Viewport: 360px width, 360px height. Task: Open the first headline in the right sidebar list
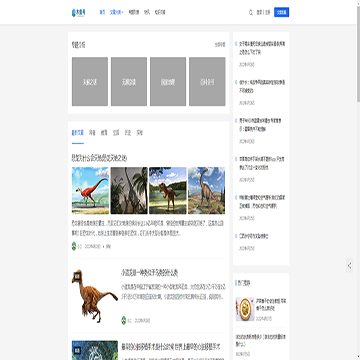click(262, 48)
